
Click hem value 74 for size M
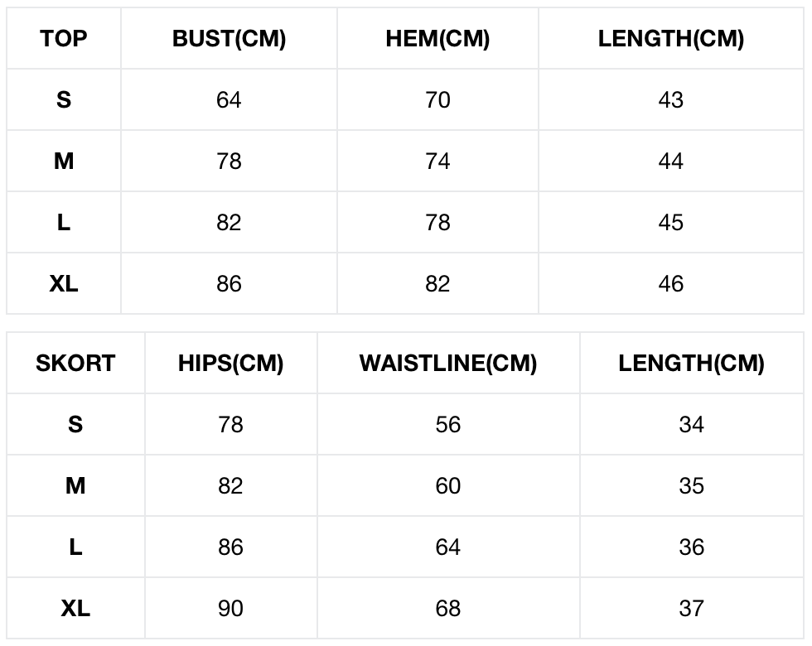coord(437,161)
